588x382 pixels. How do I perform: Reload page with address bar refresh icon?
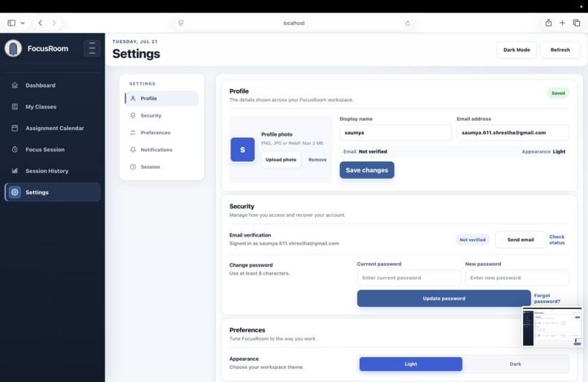[x=408, y=23]
